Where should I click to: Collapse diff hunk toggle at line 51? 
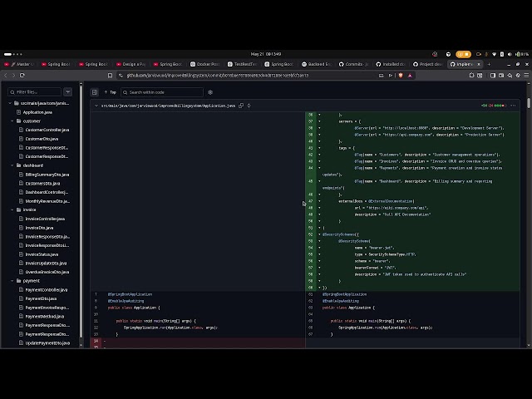pos(319,228)
